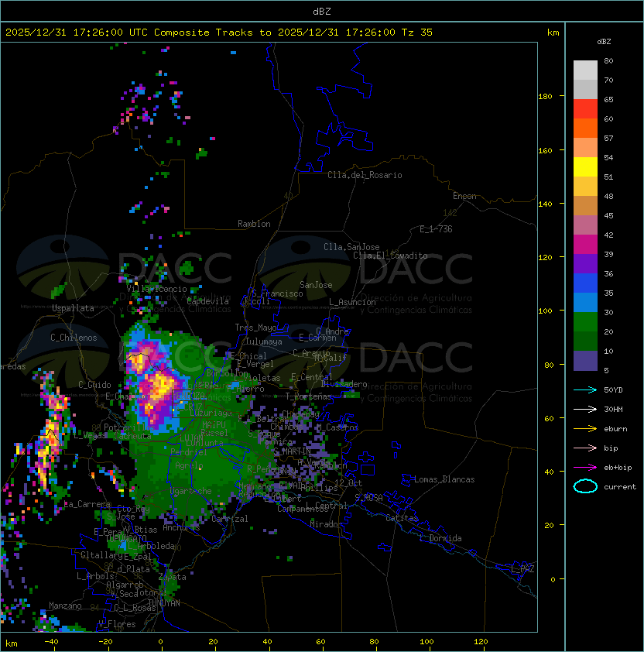Pick the purple swatch between 39 and 36
This screenshot has width=644, height=652.
585,263
